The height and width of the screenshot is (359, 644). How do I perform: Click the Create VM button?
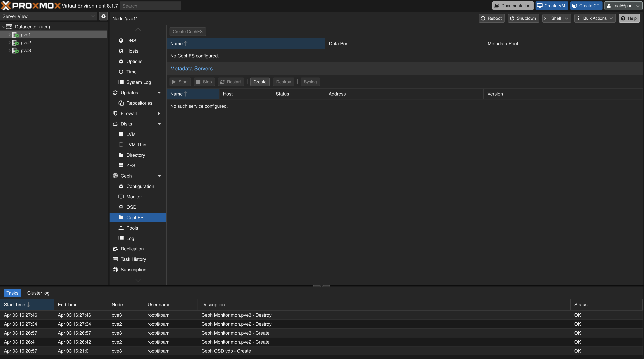(551, 6)
